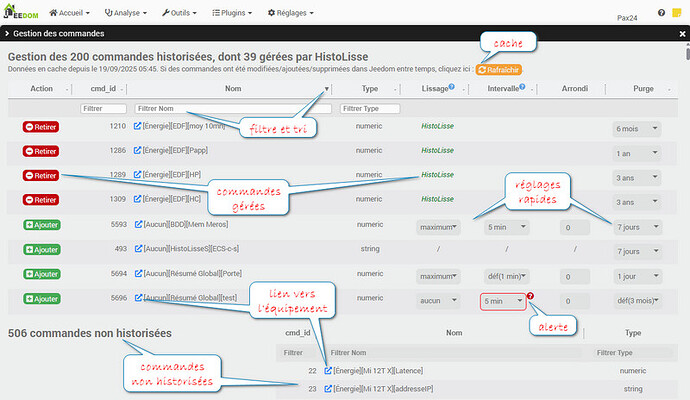The height and width of the screenshot is (400, 690).
Task: Open purge dropdown for command 493
Action: (x=637, y=251)
